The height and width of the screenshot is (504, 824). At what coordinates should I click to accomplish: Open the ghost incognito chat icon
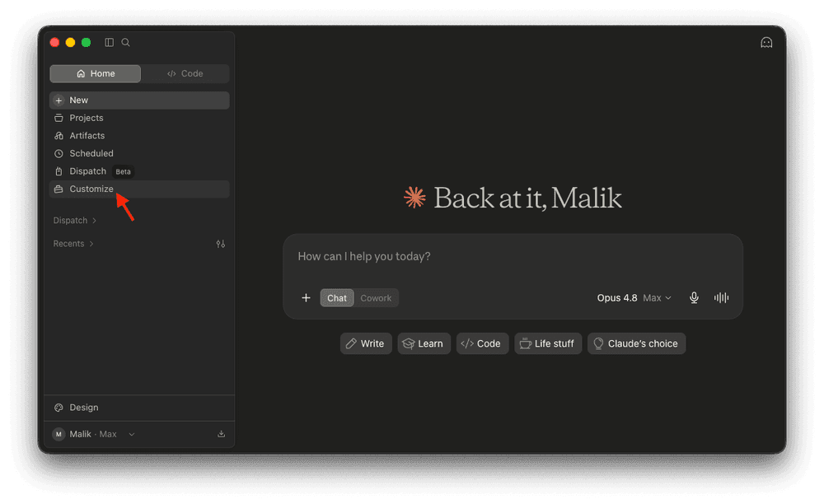766,43
